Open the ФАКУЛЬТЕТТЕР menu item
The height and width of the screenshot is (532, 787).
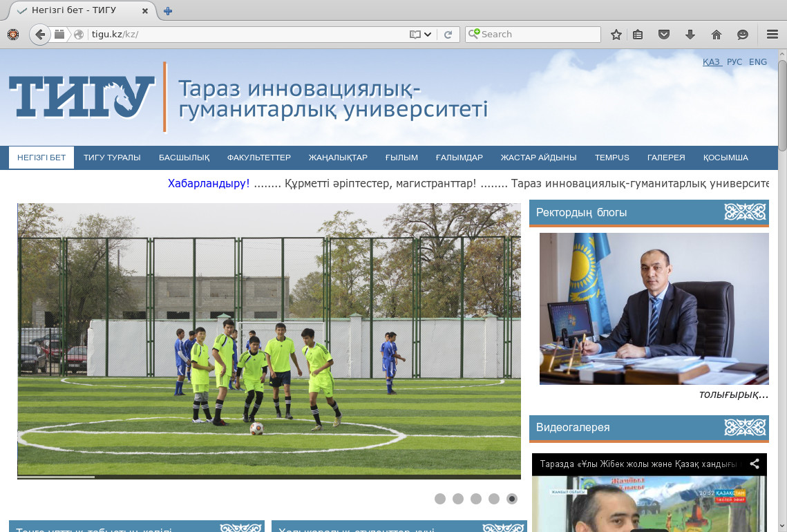tap(259, 158)
